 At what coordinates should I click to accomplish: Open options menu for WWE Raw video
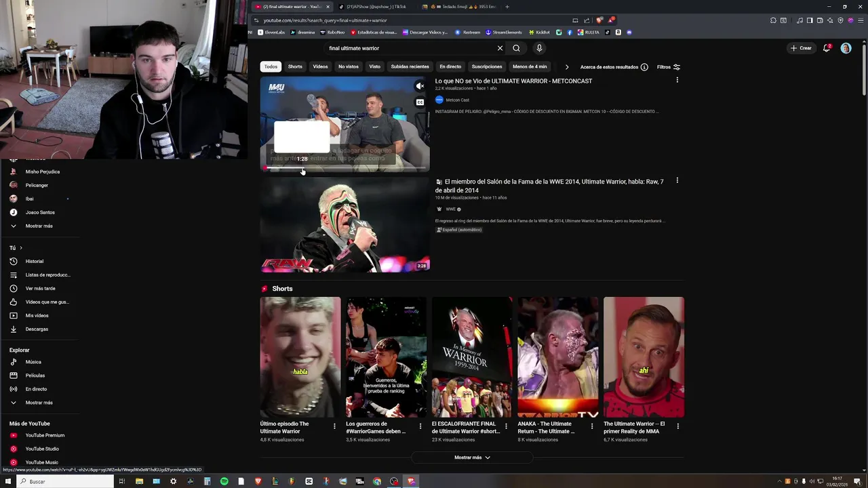point(677,181)
